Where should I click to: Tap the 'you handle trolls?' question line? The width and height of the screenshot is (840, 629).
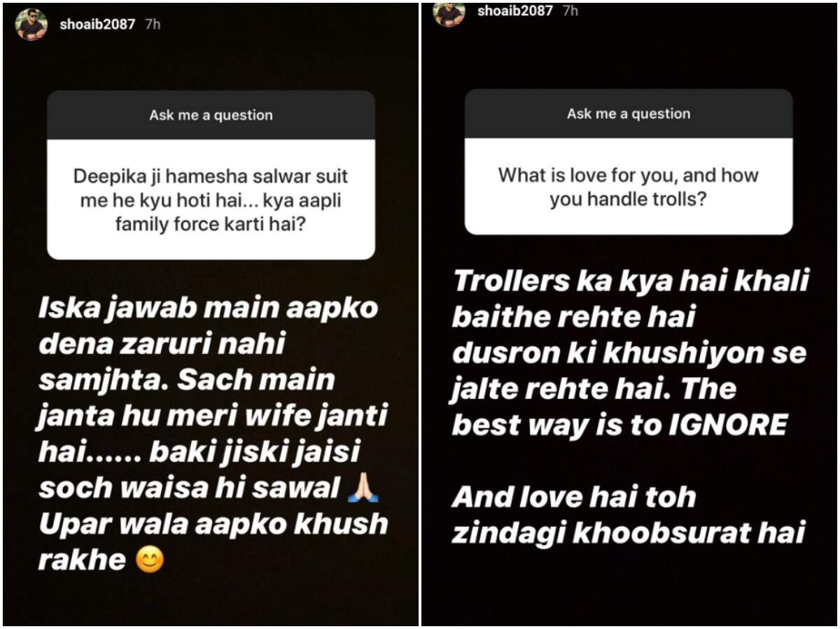click(x=628, y=201)
